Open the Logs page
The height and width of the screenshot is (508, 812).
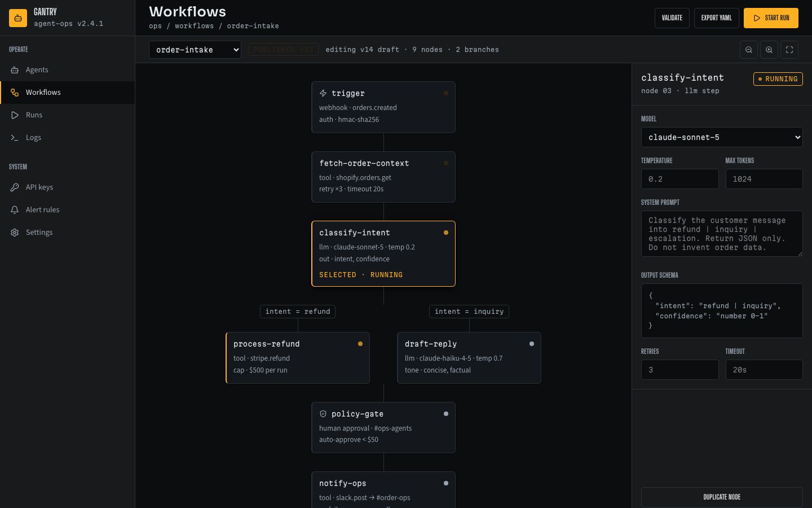(68, 138)
